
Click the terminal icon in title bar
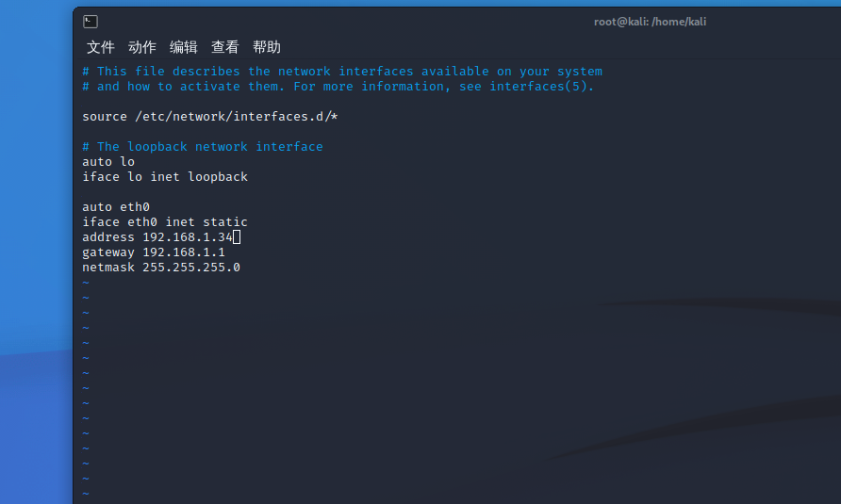(91, 22)
